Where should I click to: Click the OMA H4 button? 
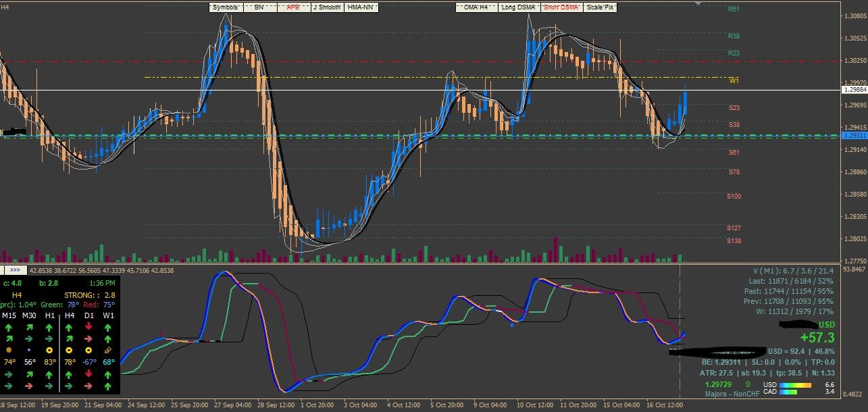click(476, 7)
